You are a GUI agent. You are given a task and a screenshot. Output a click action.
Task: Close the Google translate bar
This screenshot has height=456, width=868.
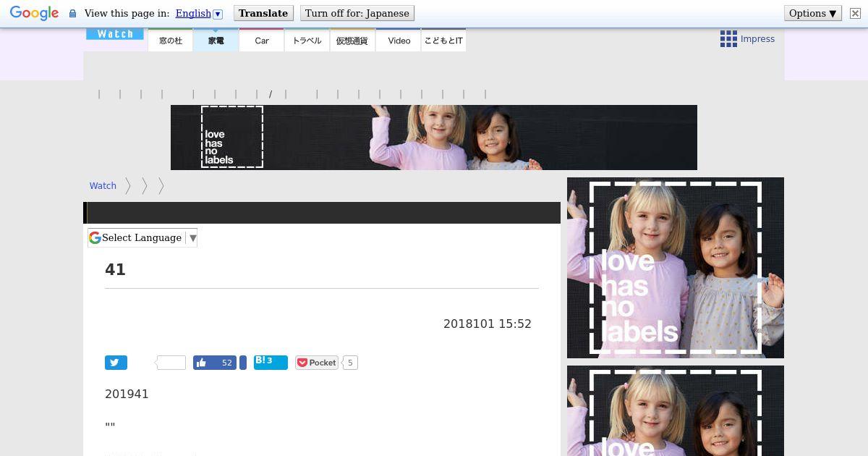coord(855,14)
